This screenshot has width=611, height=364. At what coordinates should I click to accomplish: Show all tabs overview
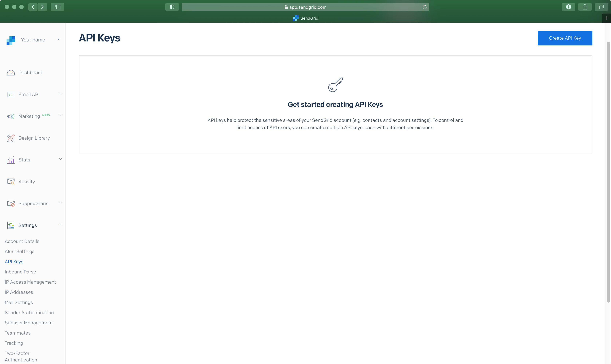pyautogui.click(x=601, y=7)
